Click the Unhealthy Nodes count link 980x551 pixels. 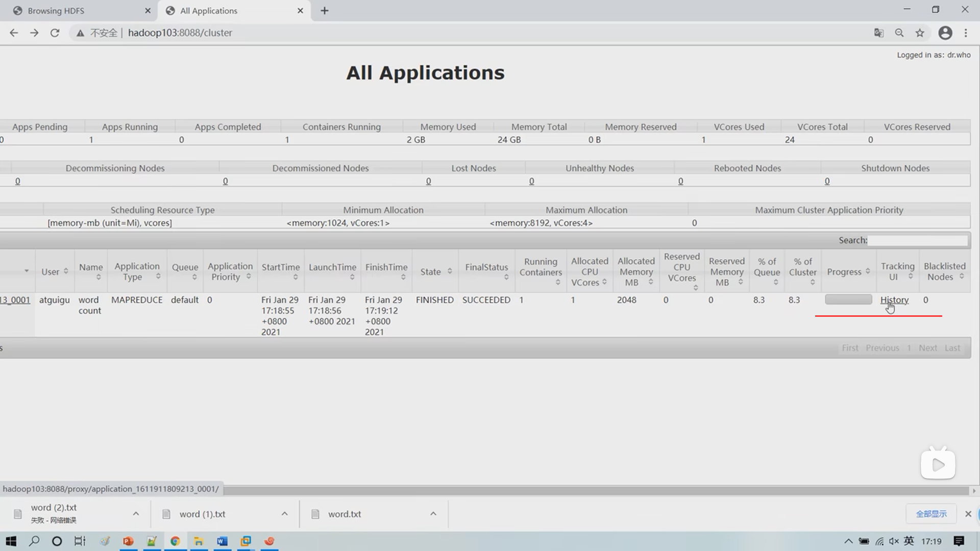tap(531, 181)
